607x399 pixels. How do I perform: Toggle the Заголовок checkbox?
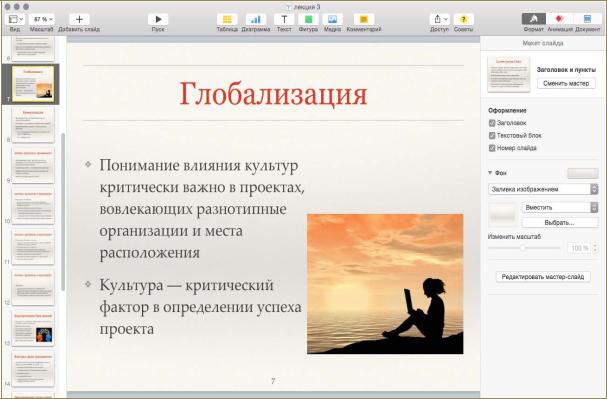pyautogui.click(x=492, y=123)
